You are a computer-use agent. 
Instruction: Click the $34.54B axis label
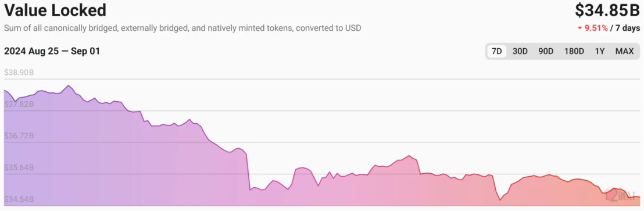(19, 199)
